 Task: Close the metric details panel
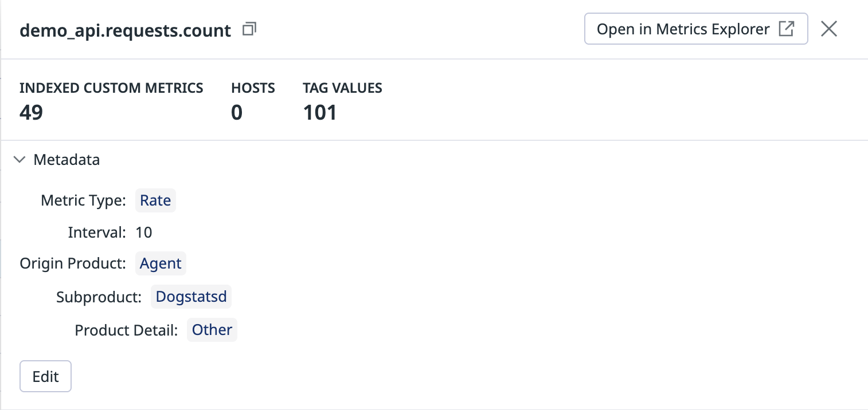point(829,29)
